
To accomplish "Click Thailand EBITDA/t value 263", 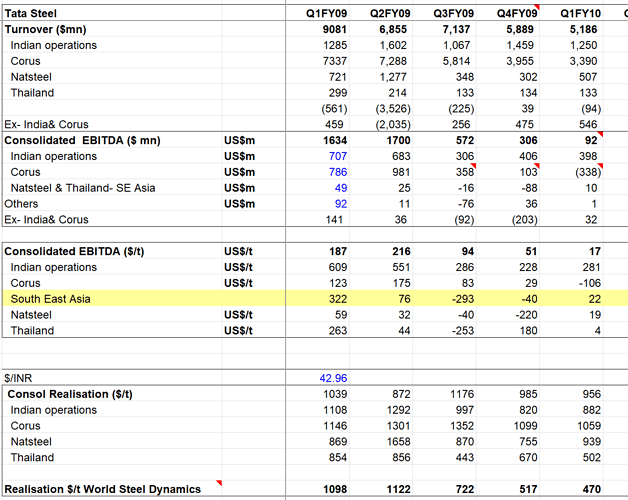I will point(338,331).
